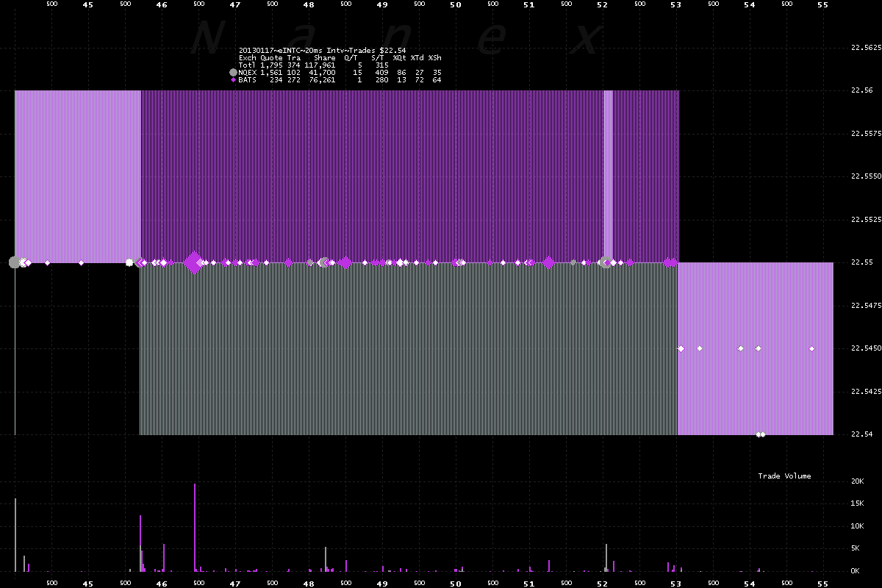882x588 pixels.
Task: Click the 0K volume axis label
Action: point(856,571)
